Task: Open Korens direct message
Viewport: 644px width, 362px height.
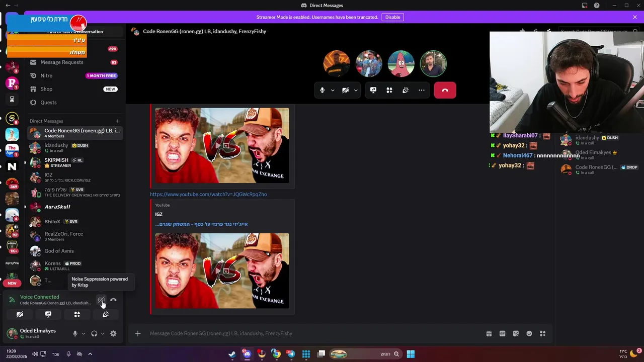Action: click(74, 265)
